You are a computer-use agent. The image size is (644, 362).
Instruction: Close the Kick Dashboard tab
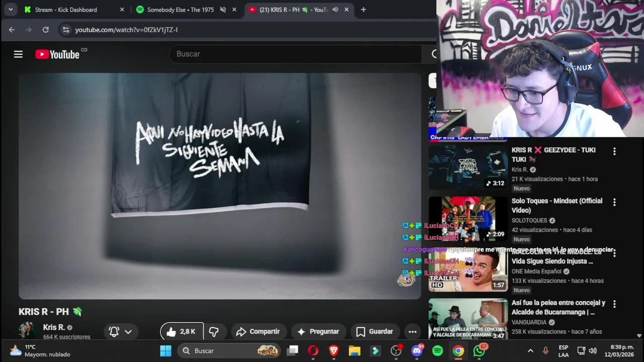(122, 10)
